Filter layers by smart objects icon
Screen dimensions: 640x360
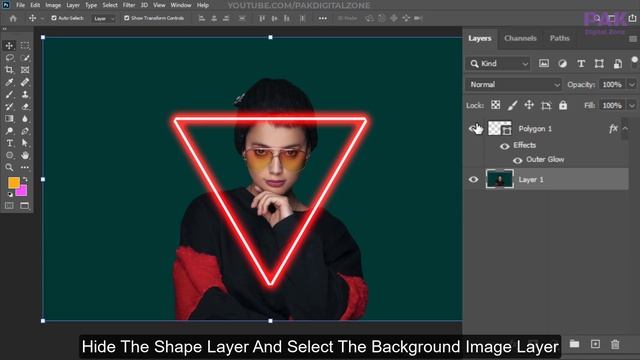pos(618,63)
